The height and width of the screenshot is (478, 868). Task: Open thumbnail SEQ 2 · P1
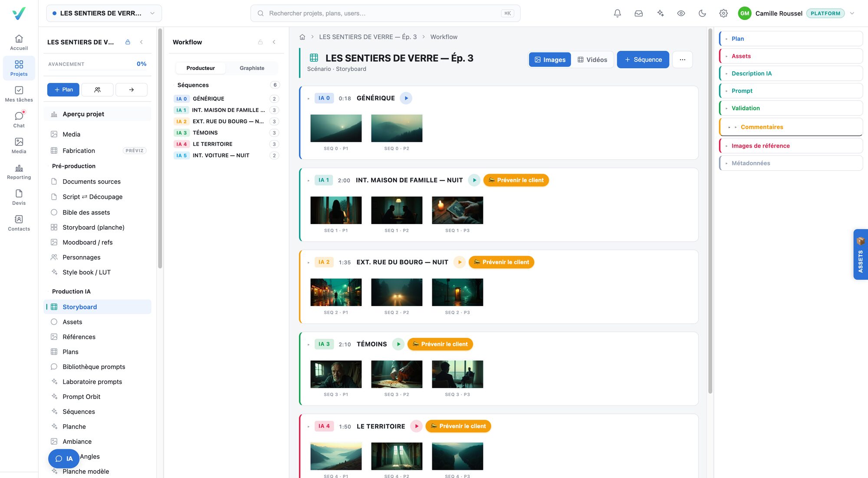point(336,292)
